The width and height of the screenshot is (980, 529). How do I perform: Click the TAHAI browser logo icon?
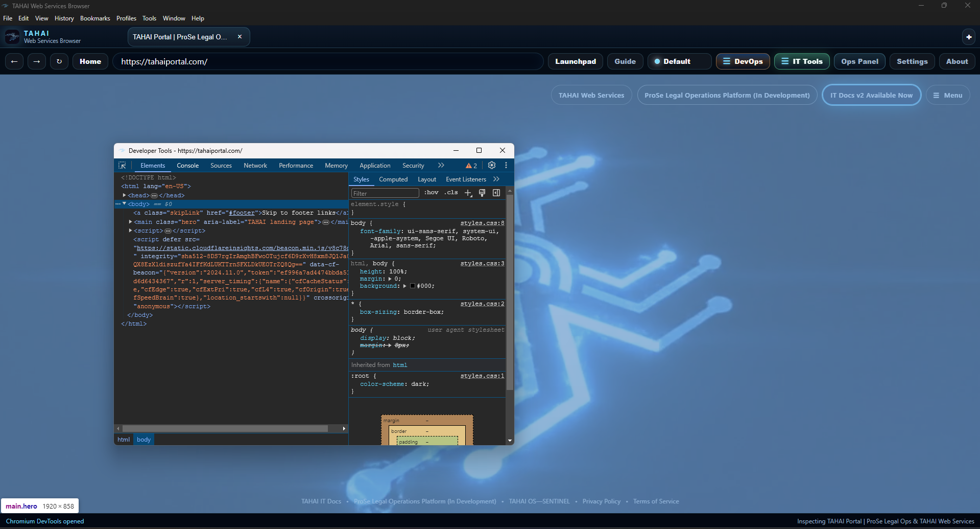(12, 37)
